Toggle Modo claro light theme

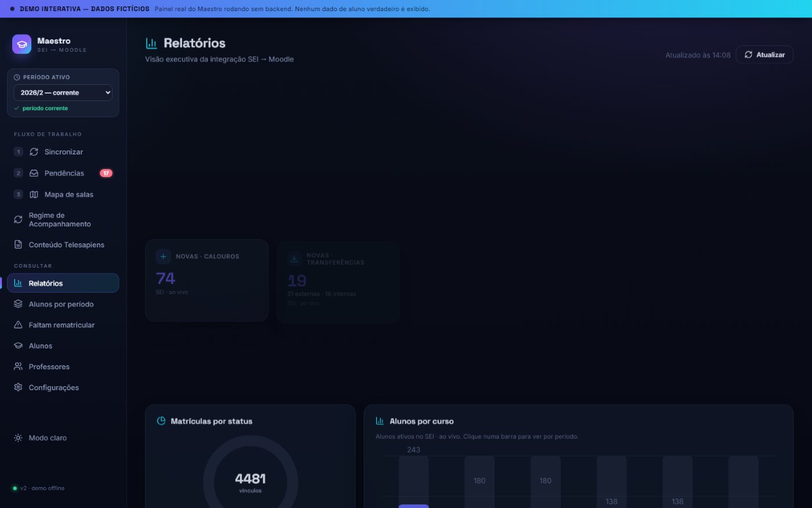63,438
